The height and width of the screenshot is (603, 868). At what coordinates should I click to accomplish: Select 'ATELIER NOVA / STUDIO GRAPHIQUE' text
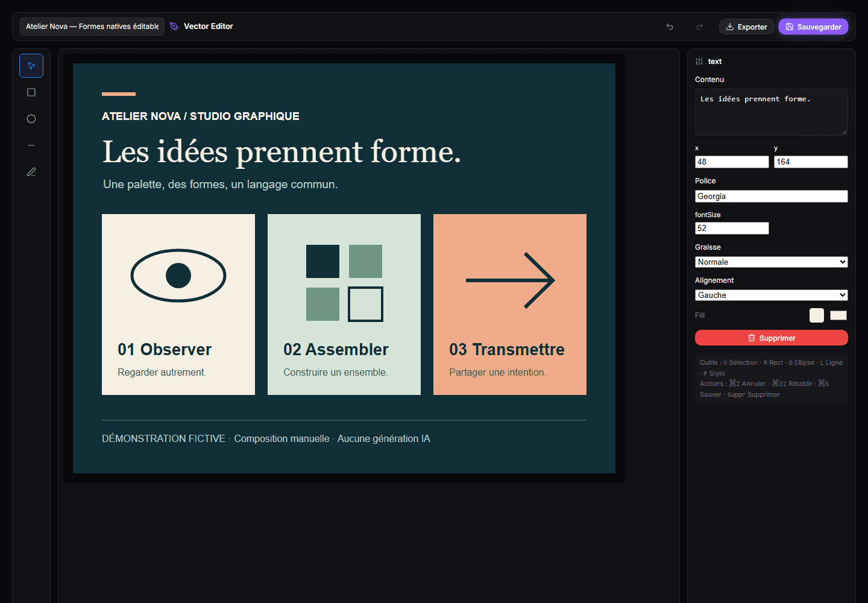click(x=201, y=116)
